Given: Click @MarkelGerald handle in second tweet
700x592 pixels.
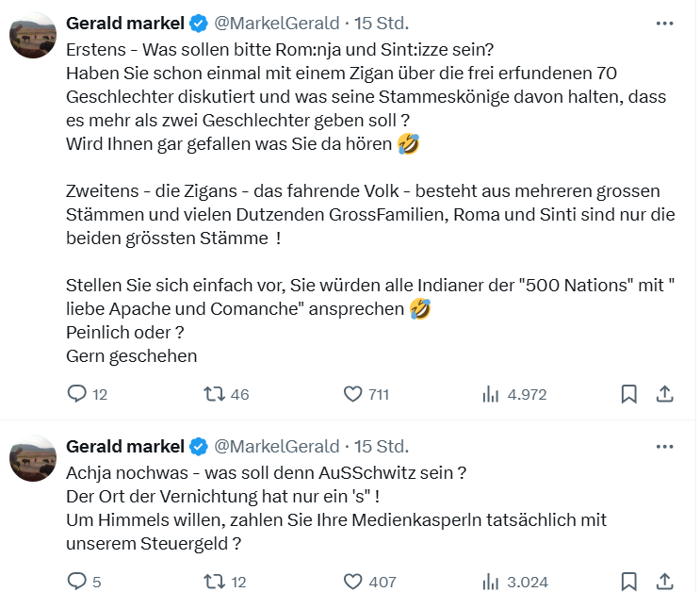Looking at the screenshot, I should [x=277, y=446].
